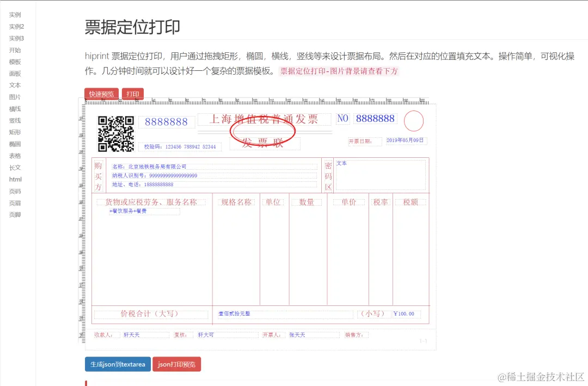Viewport: 588px width, 386px height.
Task: Switch to 实例2 in the sidebar
Action: 15,26
